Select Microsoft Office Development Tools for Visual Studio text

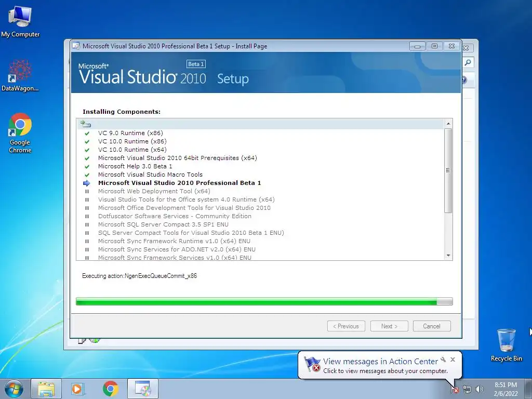[184, 208]
